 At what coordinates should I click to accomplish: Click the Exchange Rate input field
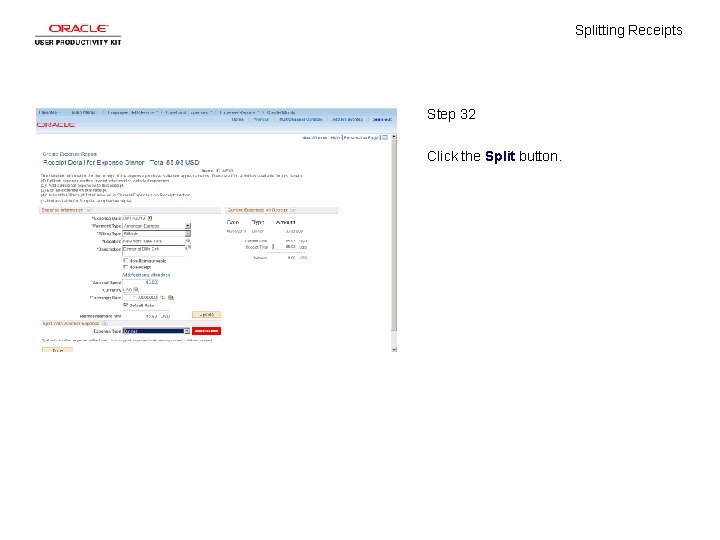tap(140, 298)
